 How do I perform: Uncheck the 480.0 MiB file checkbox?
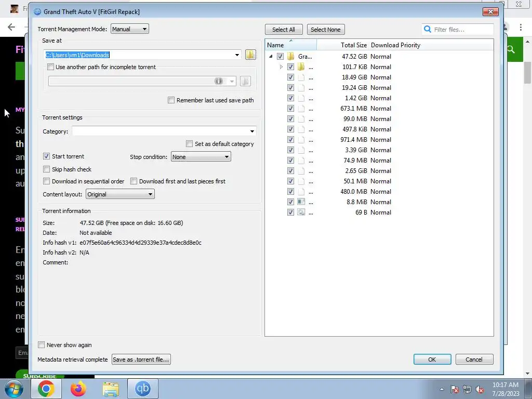pos(290,191)
